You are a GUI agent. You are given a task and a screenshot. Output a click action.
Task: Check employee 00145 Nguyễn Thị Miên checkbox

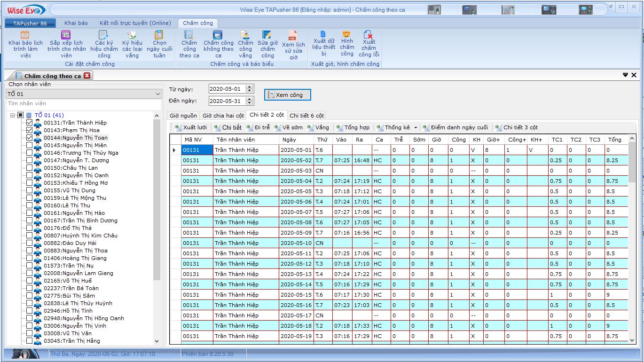(30, 145)
